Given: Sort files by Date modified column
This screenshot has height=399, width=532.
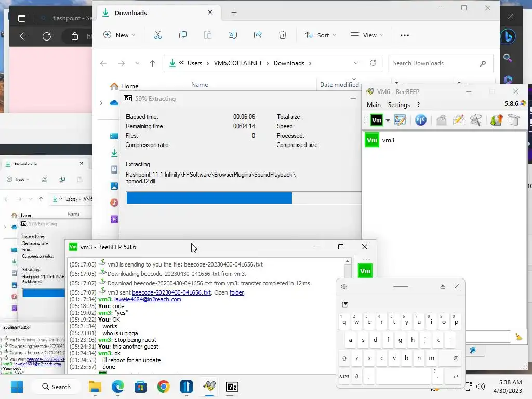Looking at the screenshot, I should pos(339,85).
